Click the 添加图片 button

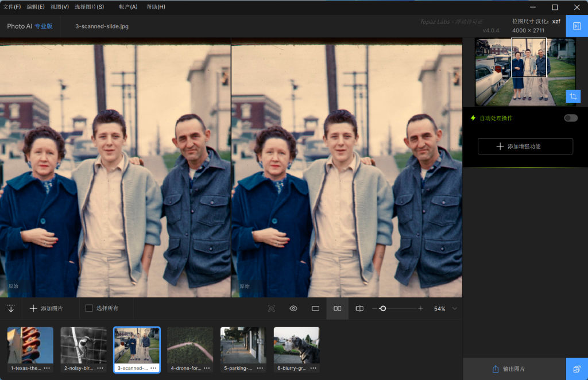tap(47, 308)
